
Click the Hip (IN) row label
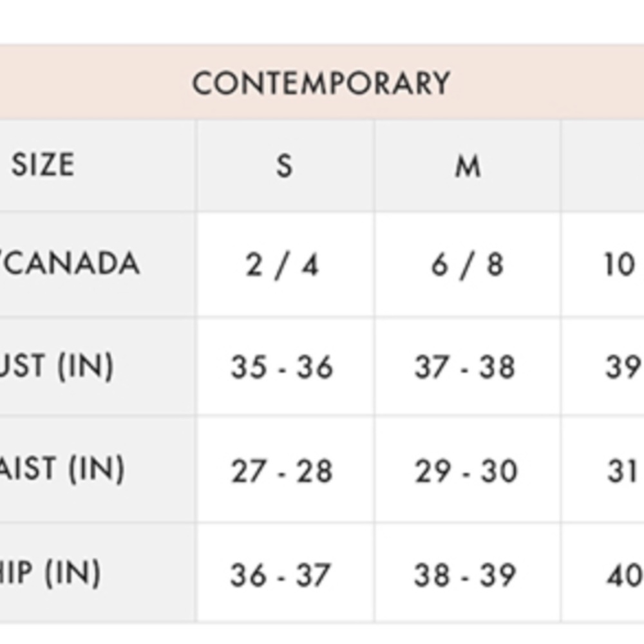pyautogui.click(x=98, y=573)
